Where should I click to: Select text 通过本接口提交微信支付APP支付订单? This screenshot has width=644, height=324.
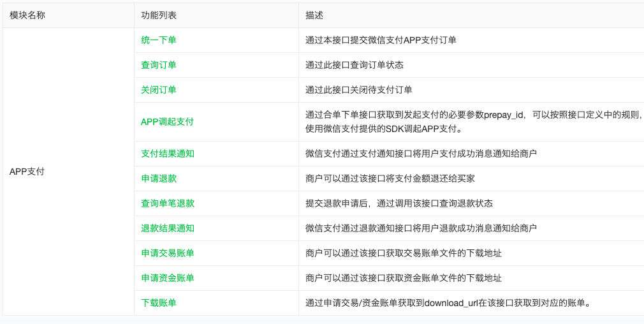pyautogui.click(x=381, y=40)
